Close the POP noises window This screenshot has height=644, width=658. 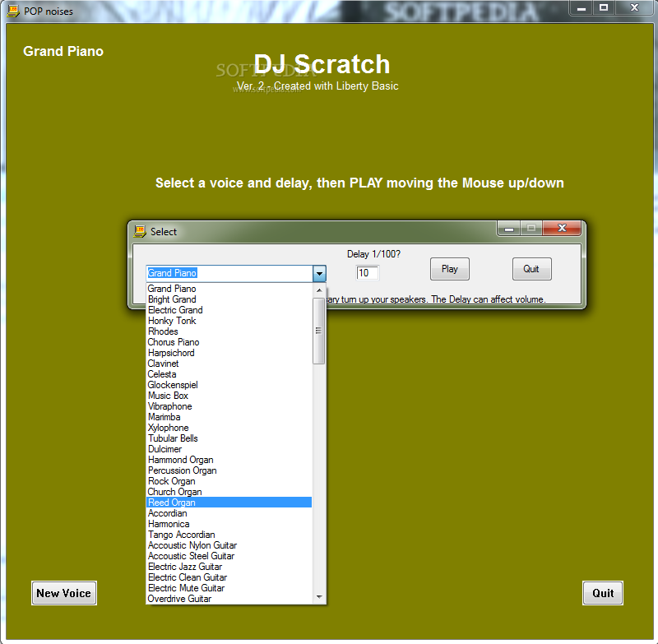(x=634, y=8)
